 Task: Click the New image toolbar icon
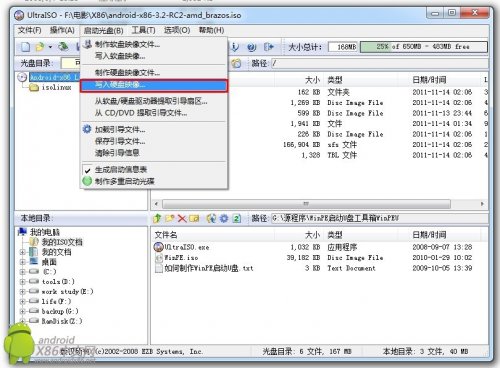point(26,47)
